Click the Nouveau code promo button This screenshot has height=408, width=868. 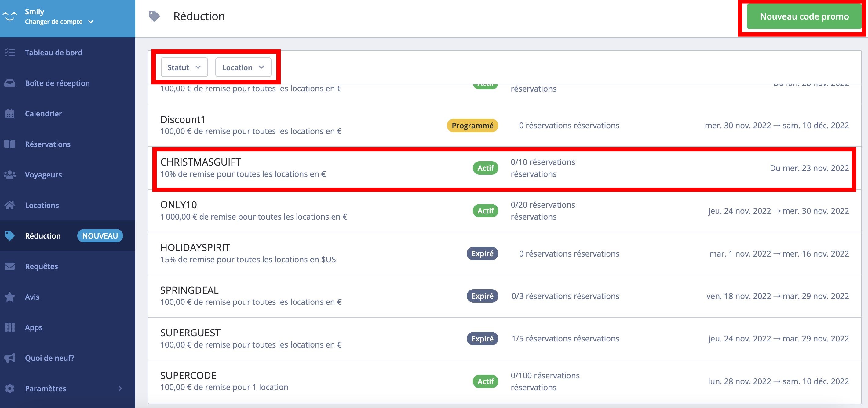click(804, 16)
